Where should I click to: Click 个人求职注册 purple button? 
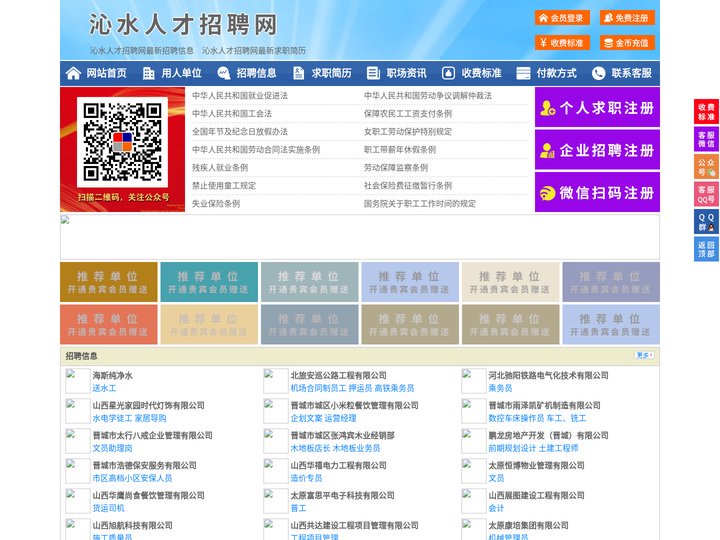coord(597,107)
